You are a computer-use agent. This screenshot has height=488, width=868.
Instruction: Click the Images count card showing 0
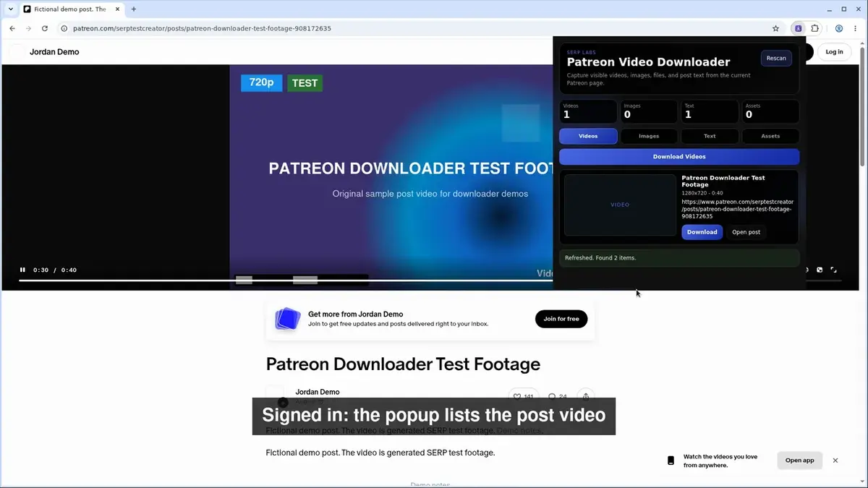[650, 111]
